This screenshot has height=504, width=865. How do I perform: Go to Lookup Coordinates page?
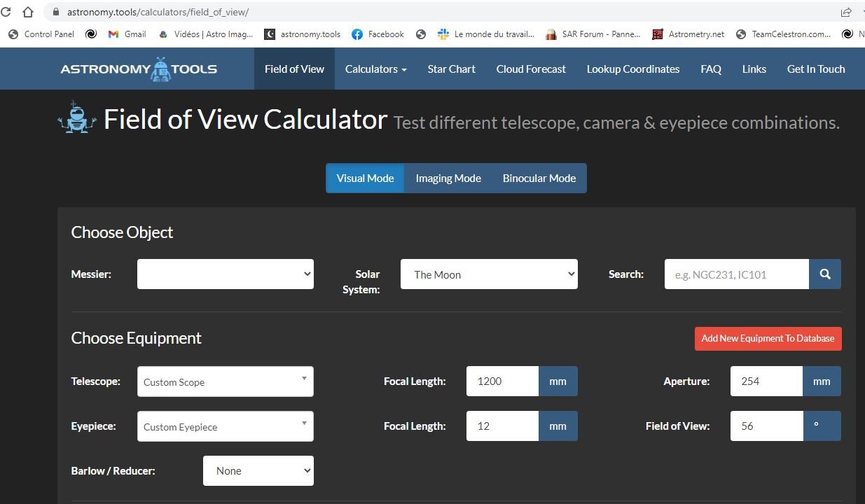click(x=633, y=69)
